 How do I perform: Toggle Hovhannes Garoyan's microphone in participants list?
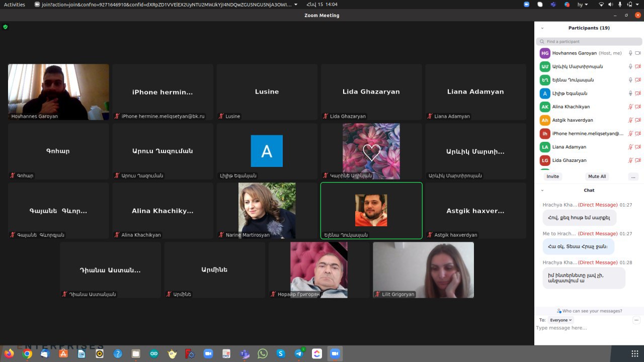(630, 53)
